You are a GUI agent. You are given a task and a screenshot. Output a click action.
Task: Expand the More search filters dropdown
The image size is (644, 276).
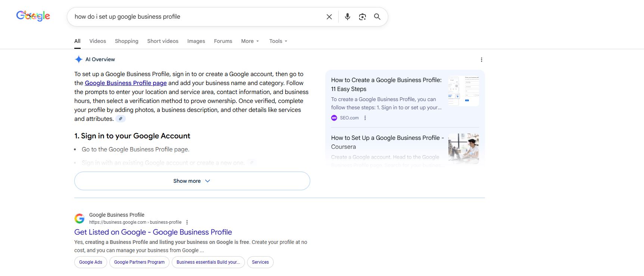[x=250, y=41]
